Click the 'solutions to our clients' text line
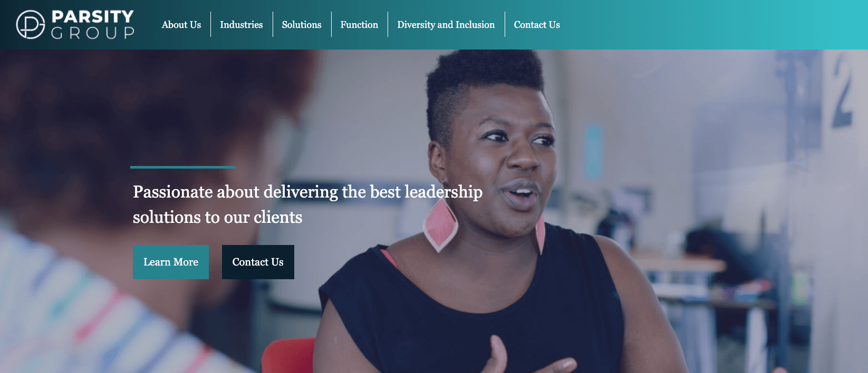Viewport: 868px width, 373px height. pos(217,217)
